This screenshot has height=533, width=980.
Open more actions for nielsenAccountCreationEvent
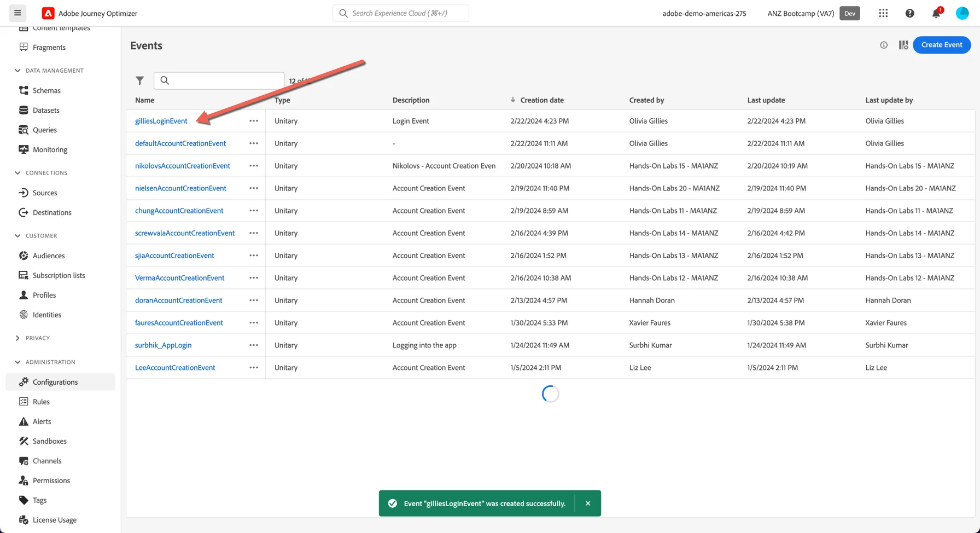[x=254, y=188]
